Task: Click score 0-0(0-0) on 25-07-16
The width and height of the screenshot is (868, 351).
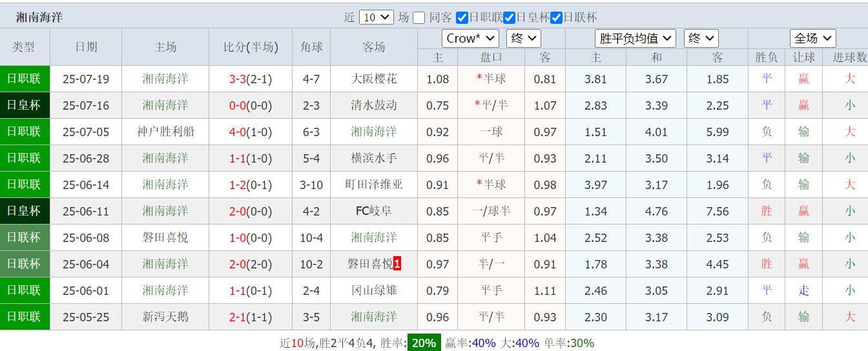Action: click(x=251, y=106)
